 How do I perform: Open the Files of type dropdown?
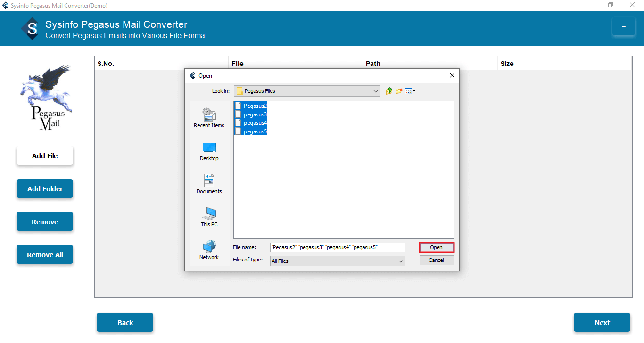[400, 261]
